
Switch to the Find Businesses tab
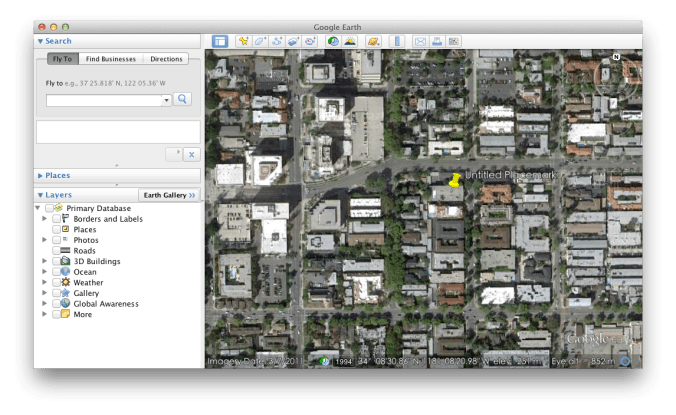click(109, 59)
